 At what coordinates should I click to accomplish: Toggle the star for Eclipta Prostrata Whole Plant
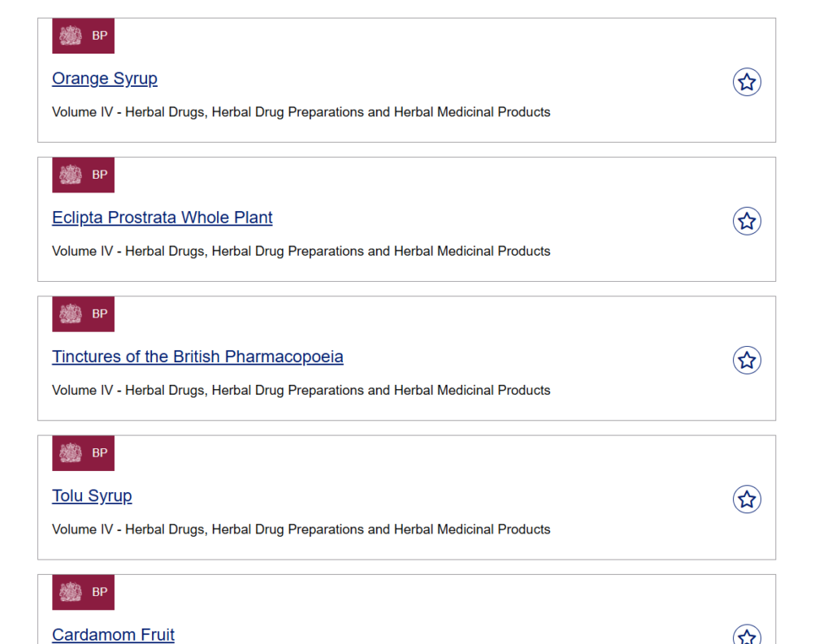click(747, 221)
